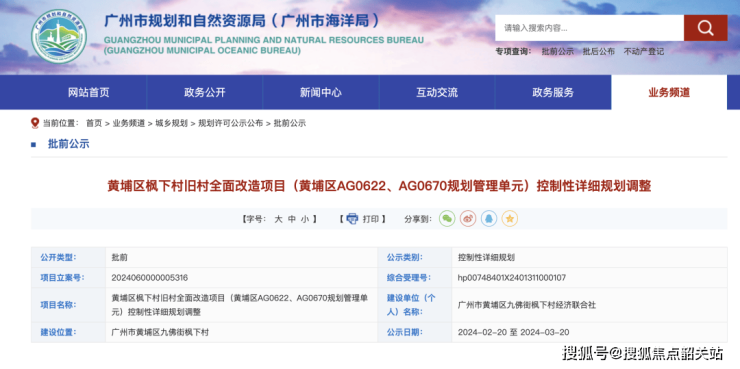Click the 批前 value in 公开类型 row

click(119, 258)
